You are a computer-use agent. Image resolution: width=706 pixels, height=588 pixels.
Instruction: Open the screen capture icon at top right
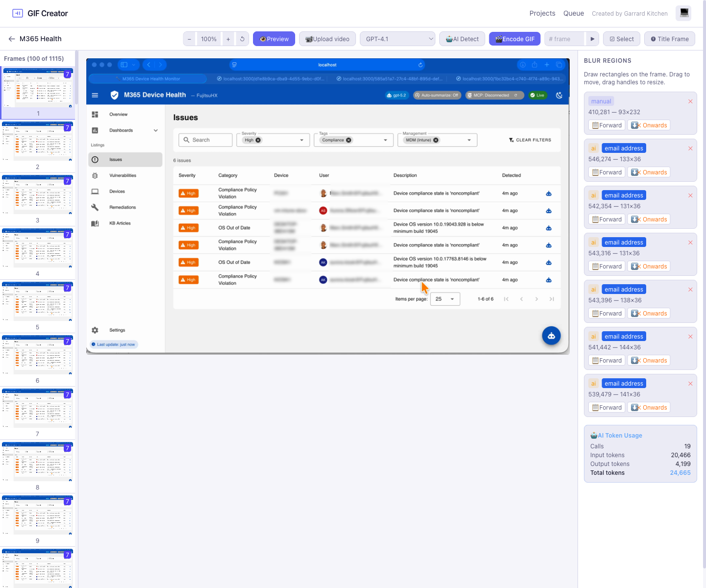[683, 13]
